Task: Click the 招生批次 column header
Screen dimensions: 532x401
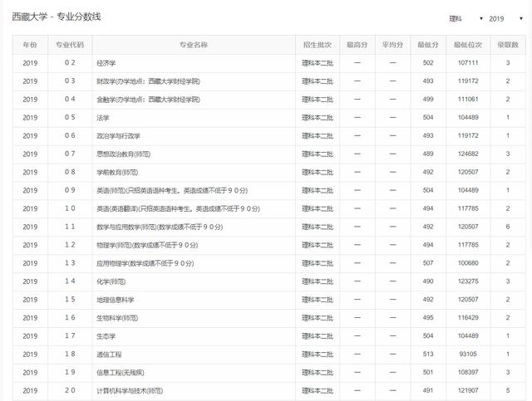Action: click(x=318, y=45)
